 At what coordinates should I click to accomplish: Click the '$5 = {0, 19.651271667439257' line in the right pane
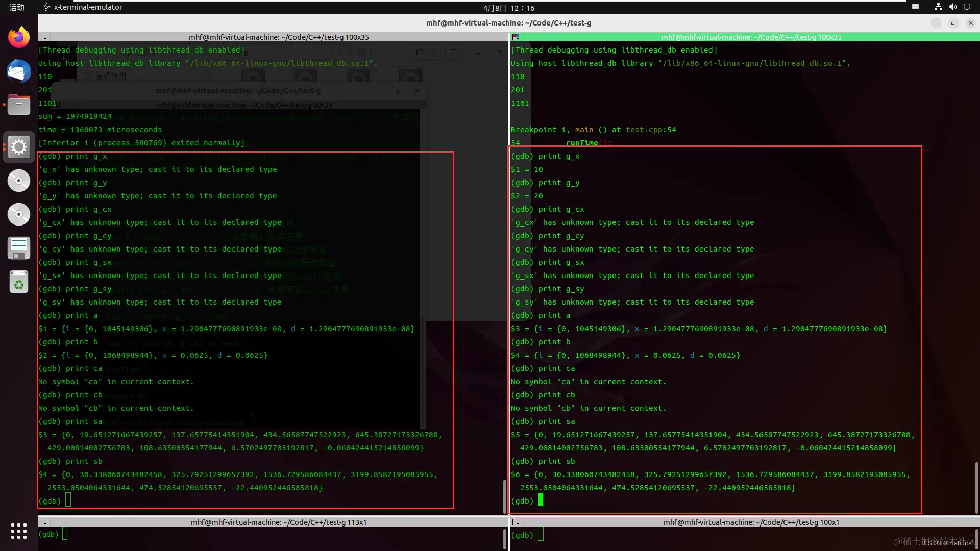tap(713, 435)
